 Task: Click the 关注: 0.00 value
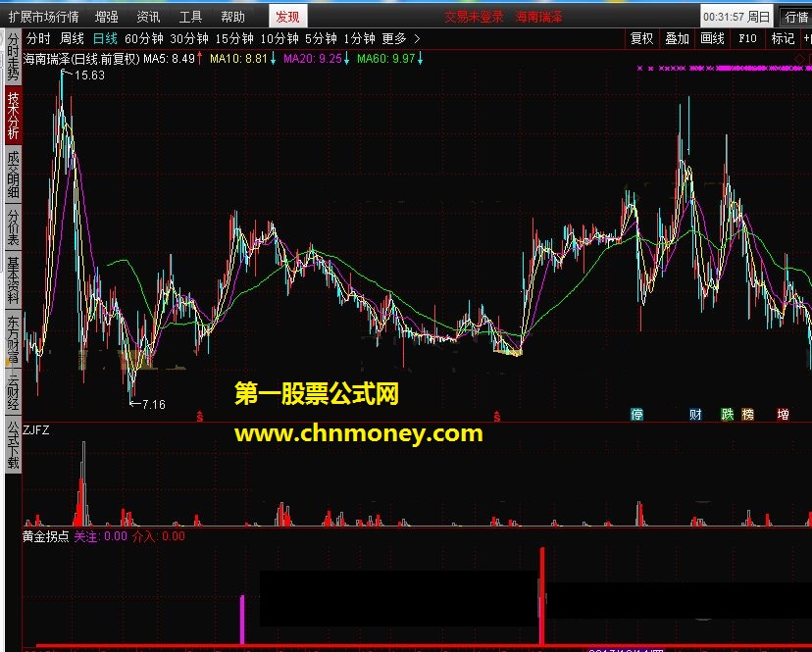pos(100,536)
